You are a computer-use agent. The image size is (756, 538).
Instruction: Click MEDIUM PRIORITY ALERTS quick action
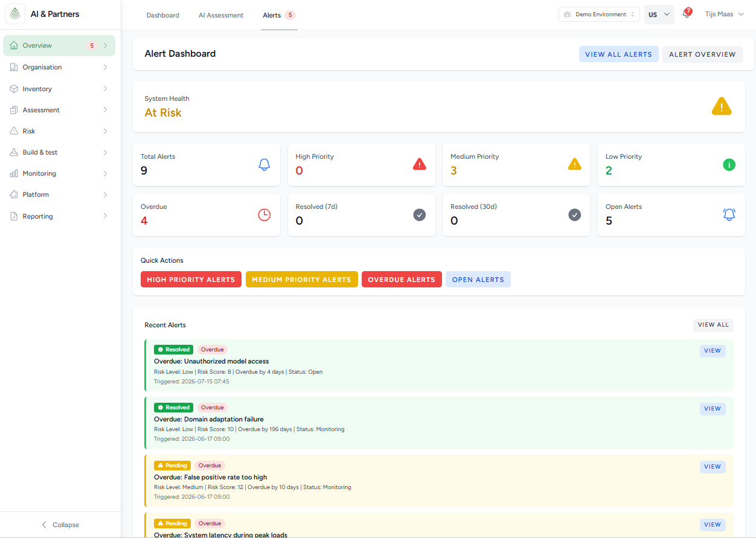coord(301,280)
